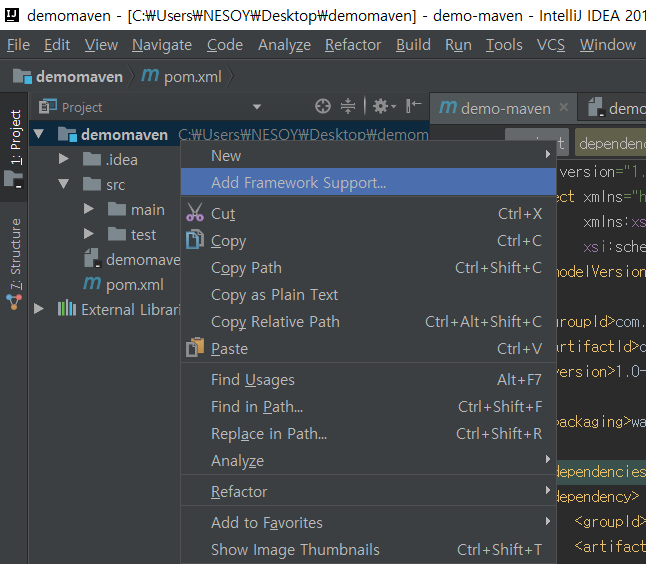Click the highlighted dependencies line in editor
Image resolution: width=646 pixels, height=564 pixels.
pyautogui.click(x=601, y=471)
